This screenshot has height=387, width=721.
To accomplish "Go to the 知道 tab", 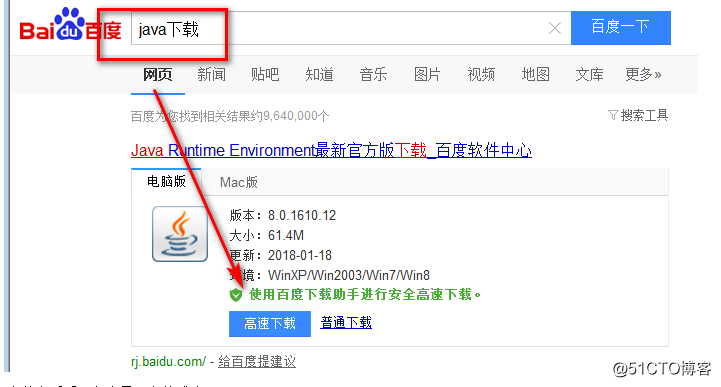I will [x=320, y=74].
